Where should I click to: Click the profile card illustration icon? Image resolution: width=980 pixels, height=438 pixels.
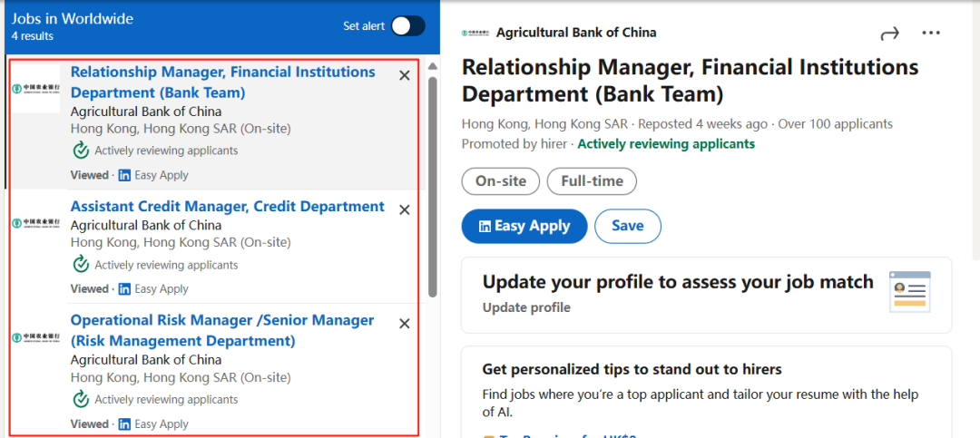coord(910,292)
